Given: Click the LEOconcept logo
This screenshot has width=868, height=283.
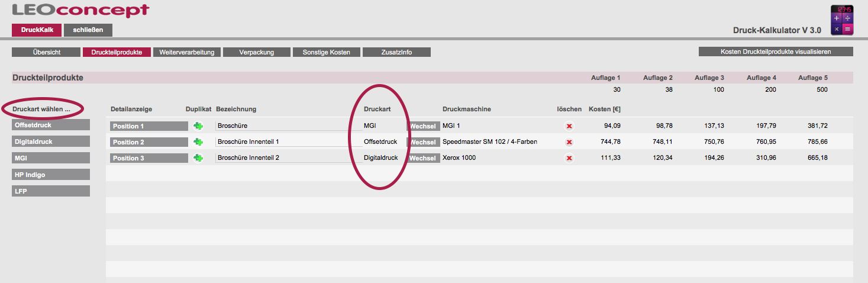Looking at the screenshot, I should [80, 11].
